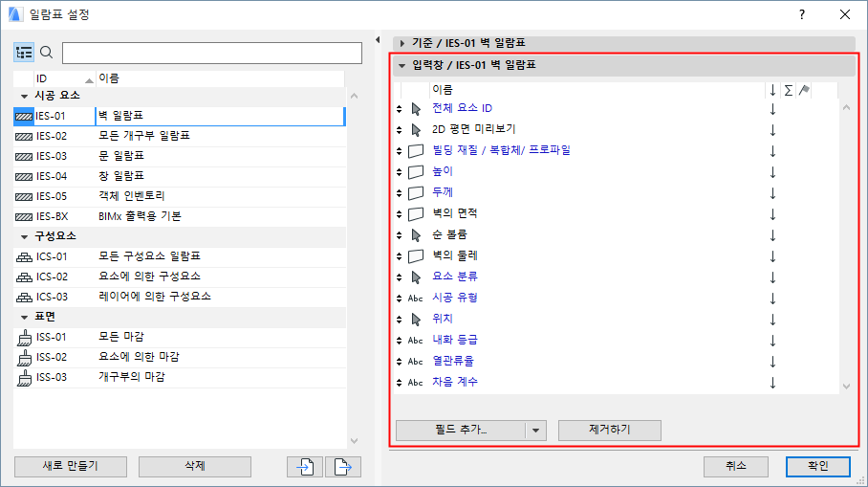Click the hatch icon beside IES-05
The width and height of the screenshot is (868, 487).
click(24, 197)
